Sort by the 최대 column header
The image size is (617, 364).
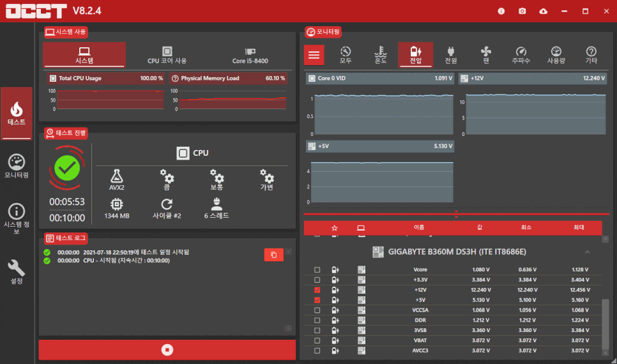579,227
